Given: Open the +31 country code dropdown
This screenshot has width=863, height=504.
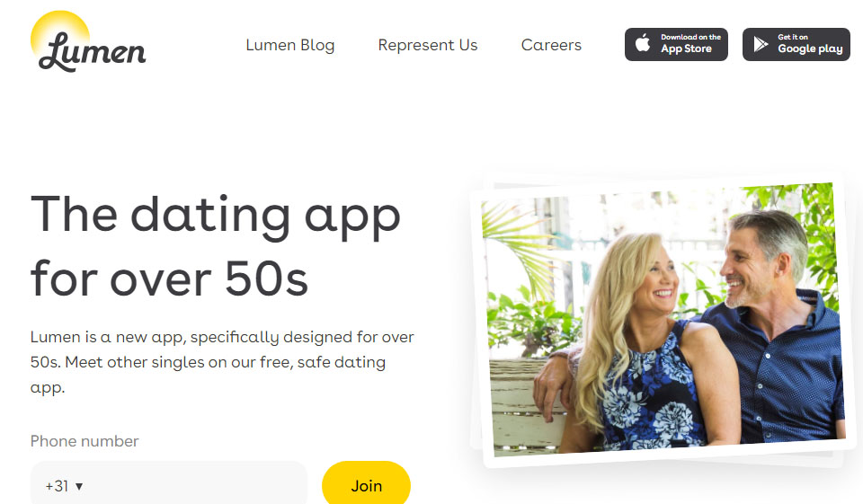Looking at the screenshot, I should [64, 486].
